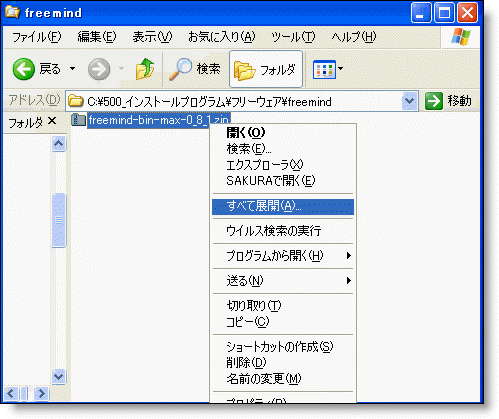Go up one folder level icon
Screen dimensions: 499x419
coord(145,69)
